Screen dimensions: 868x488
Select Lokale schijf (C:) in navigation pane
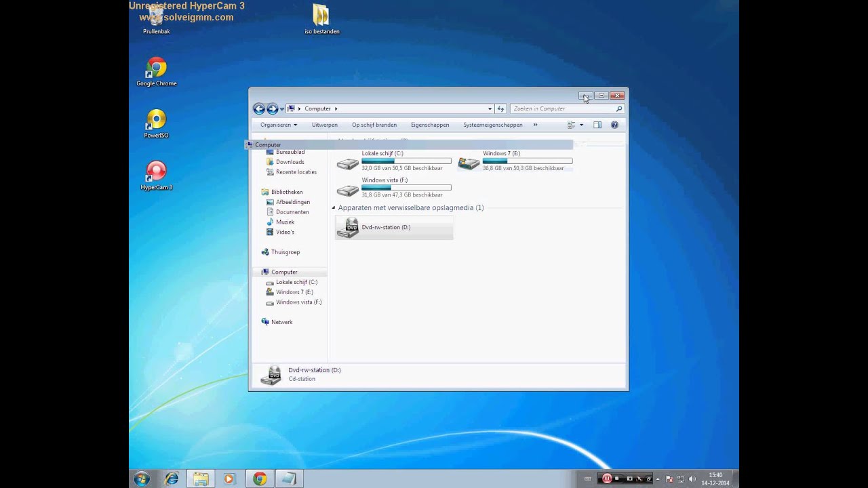[296, 282]
